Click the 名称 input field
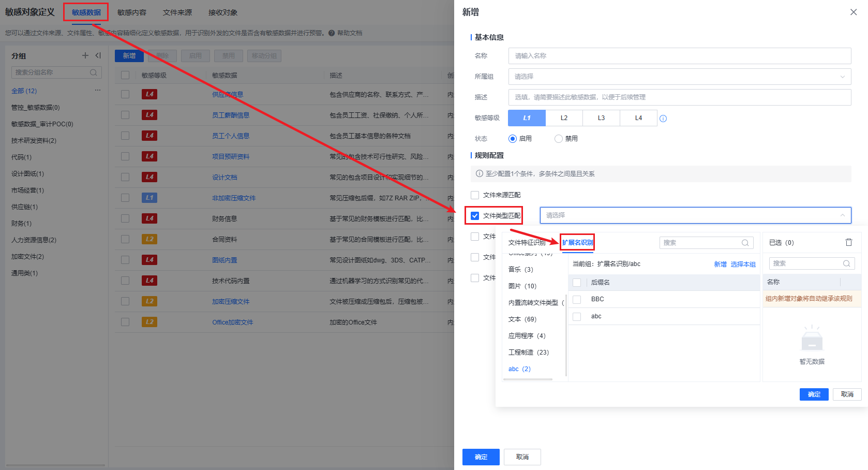 [679, 56]
